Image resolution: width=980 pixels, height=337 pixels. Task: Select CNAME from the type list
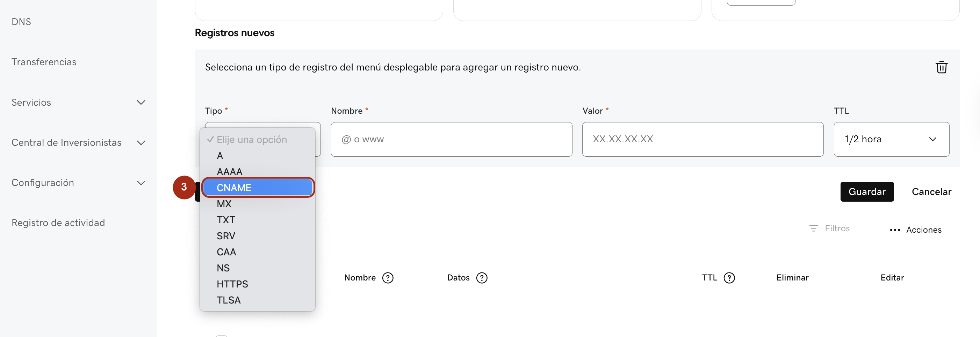point(258,188)
